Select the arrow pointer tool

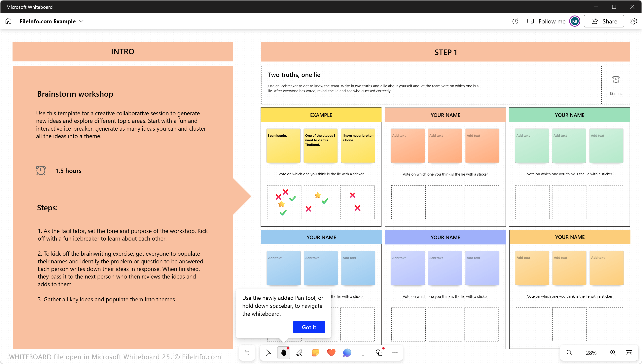(268, 353)
